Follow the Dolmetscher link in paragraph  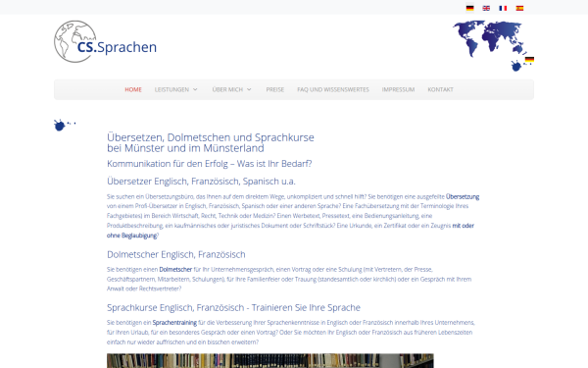[x=175, y=269]
